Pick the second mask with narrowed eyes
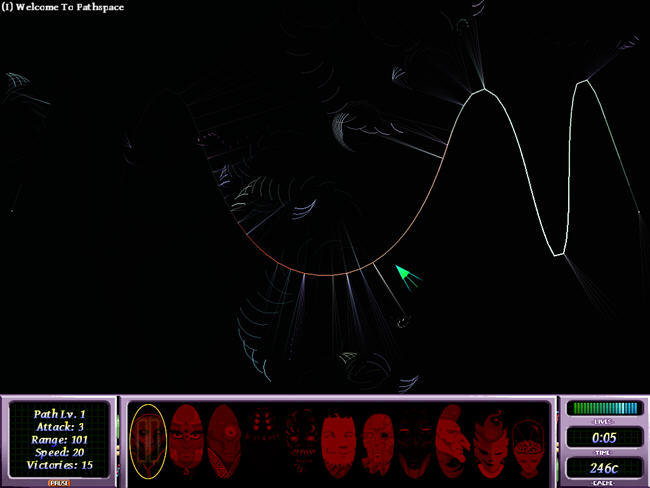Viewport: 650px width, 488px height. (x=185, y=441)
